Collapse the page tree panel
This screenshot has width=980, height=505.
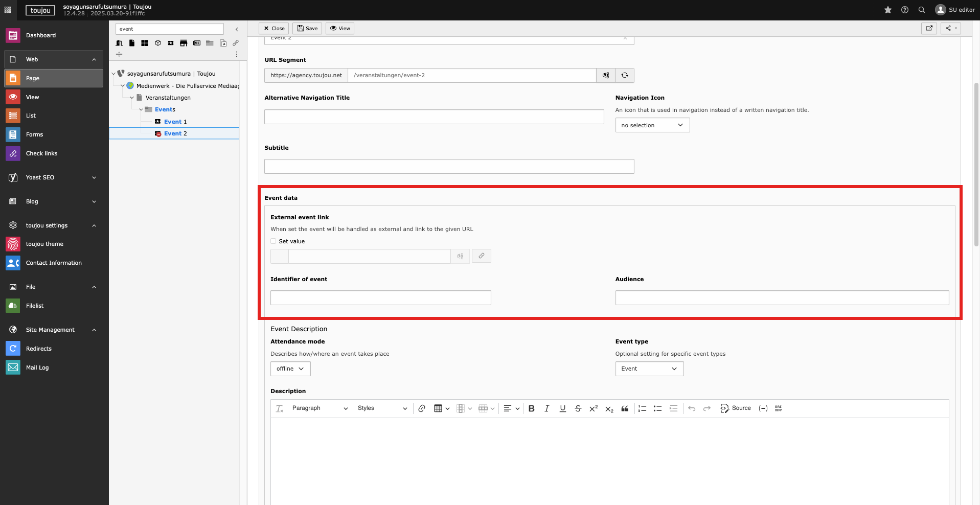237,29
